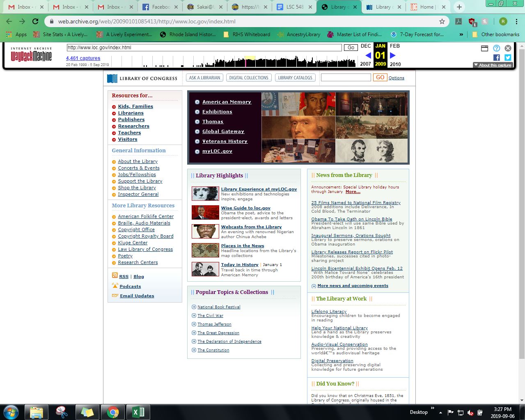Click the taskbar clock
This screenshot has width=525, height=420.
click(x=502, y=412)
